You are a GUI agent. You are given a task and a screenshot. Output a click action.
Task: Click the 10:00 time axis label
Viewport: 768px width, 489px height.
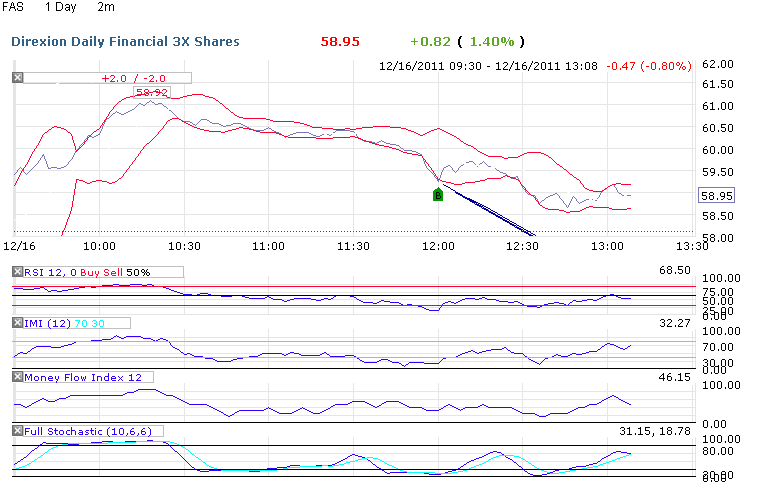pos(99,246)
